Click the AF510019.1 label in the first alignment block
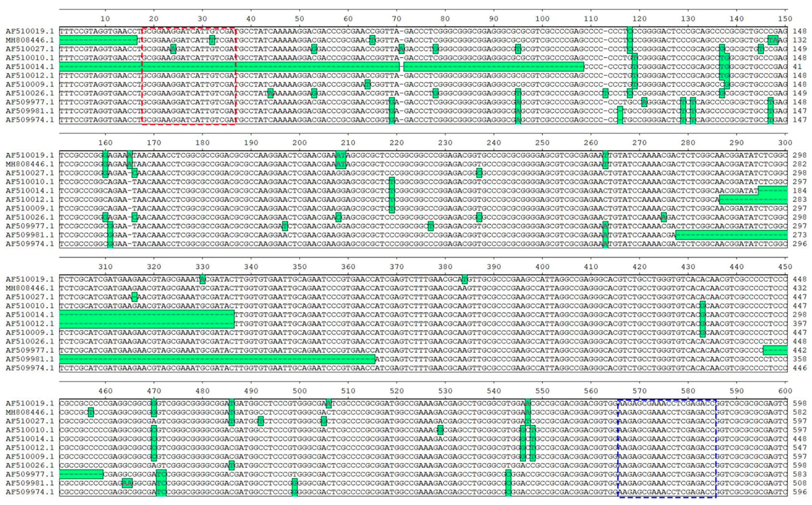The height and width of the screenshot is (505, 812). tap(30, 31)
